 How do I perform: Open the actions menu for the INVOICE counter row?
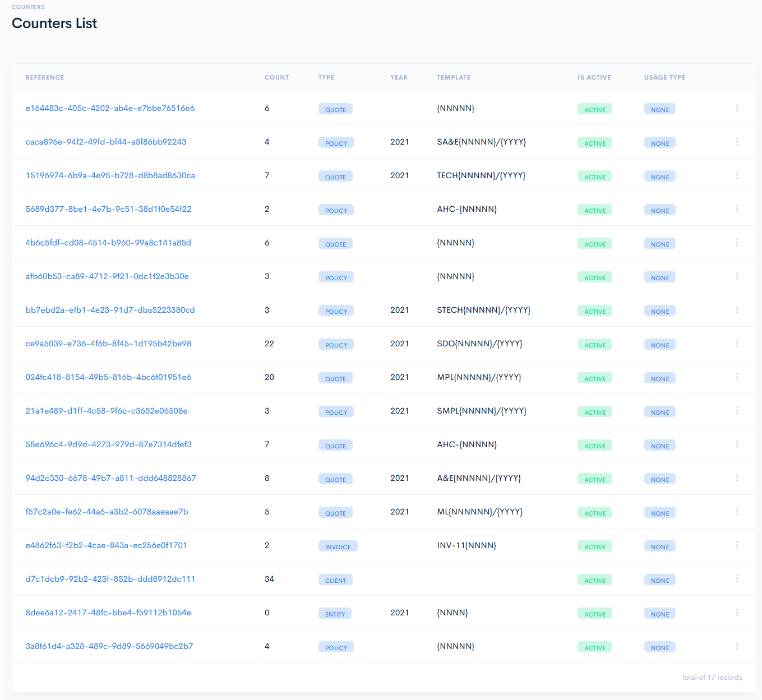tap(737, 545)
